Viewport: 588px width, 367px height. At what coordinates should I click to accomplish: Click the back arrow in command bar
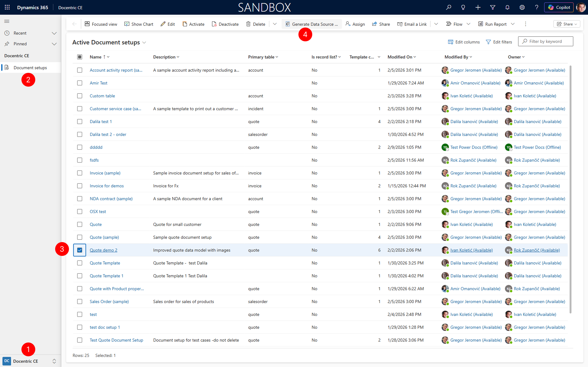click(74, 24)
